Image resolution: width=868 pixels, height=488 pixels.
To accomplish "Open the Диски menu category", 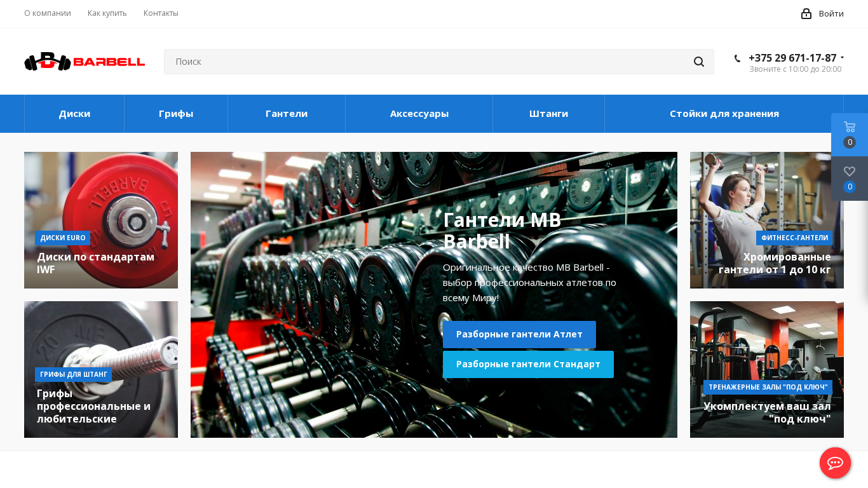I will coord(74,114).
